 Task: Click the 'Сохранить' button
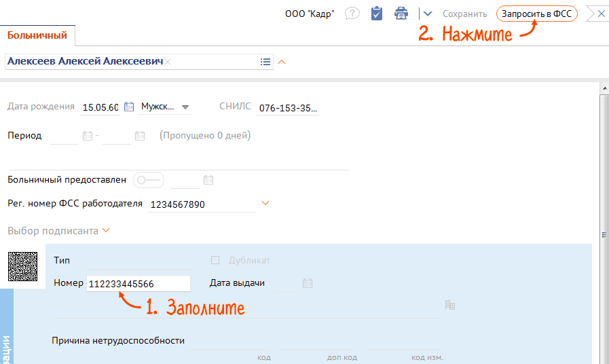coord(465,14)
